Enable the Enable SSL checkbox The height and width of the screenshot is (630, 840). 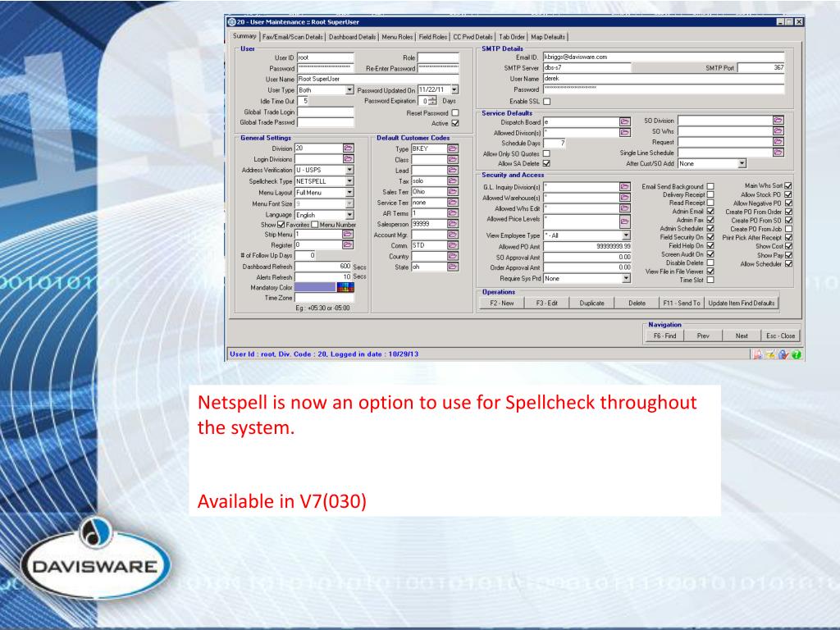(x=547, y=101)
